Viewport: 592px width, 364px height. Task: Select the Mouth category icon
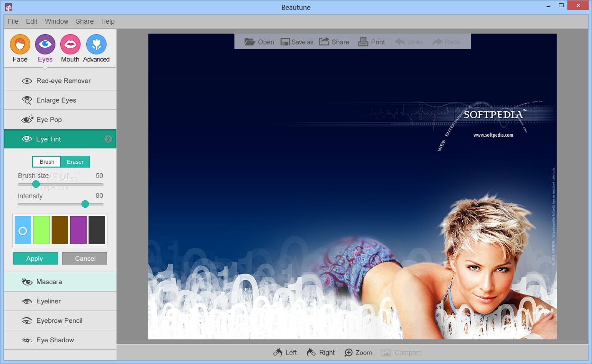point(70,44)
